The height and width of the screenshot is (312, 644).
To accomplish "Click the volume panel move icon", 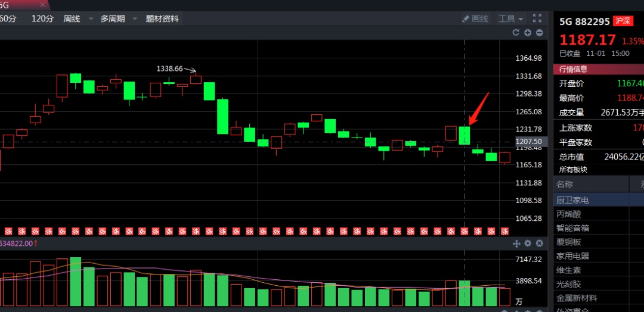I will (x=516, y=244).
